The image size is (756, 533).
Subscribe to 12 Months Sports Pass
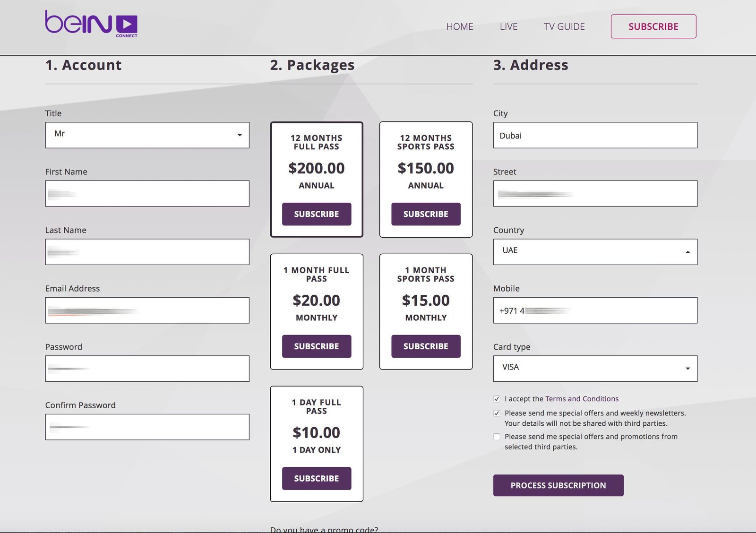click(x=426, y=214)
